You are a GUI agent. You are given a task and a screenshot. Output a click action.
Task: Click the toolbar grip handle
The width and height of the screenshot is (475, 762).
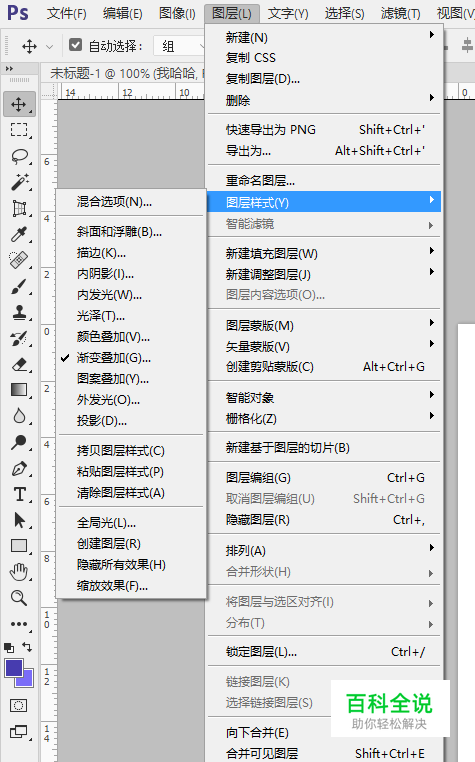pyautogui.click(x=19, y=80)
